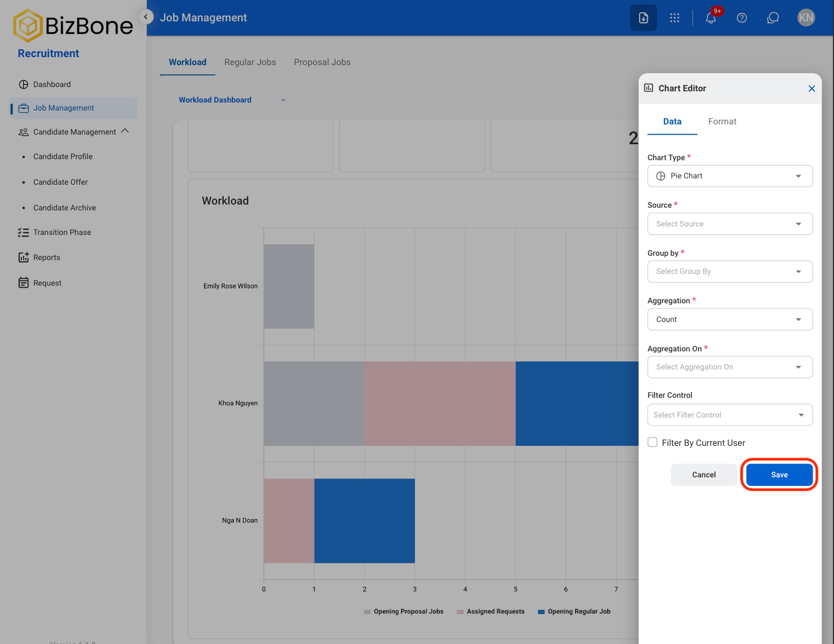834x644 pixels.
Task: Click the download document icon in header
Action: tap(643, 18)
